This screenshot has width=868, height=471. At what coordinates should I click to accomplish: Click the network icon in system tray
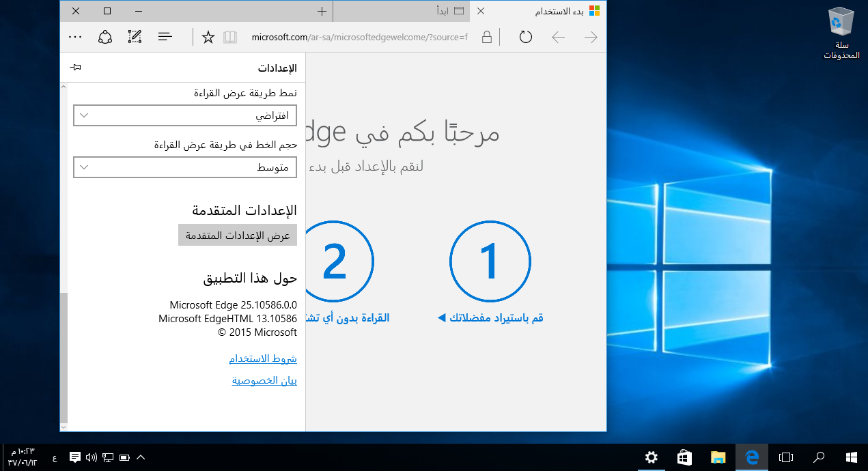coord(108,457)
